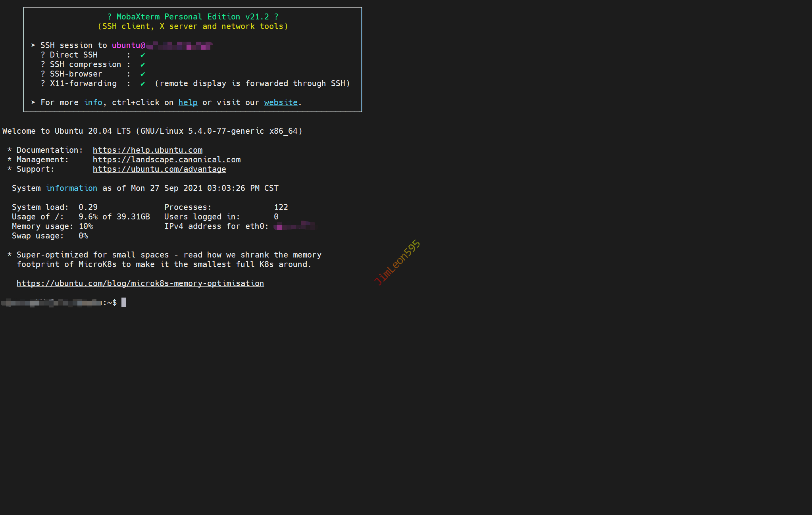Click the MobaXterm Personal Edition v21.2 title

(x=192, y=17)
